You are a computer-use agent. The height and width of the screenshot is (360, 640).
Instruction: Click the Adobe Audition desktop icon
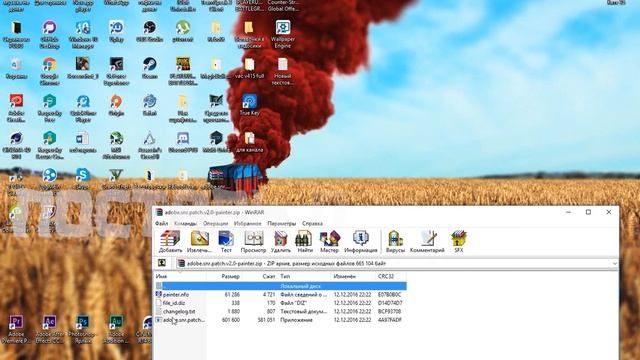(x=116, y=329)
